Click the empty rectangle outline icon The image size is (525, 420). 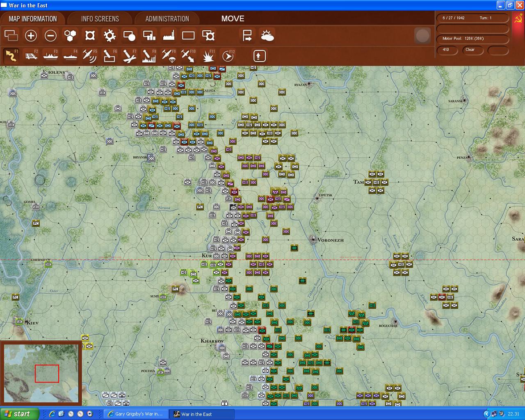click(x=188, y=36)
